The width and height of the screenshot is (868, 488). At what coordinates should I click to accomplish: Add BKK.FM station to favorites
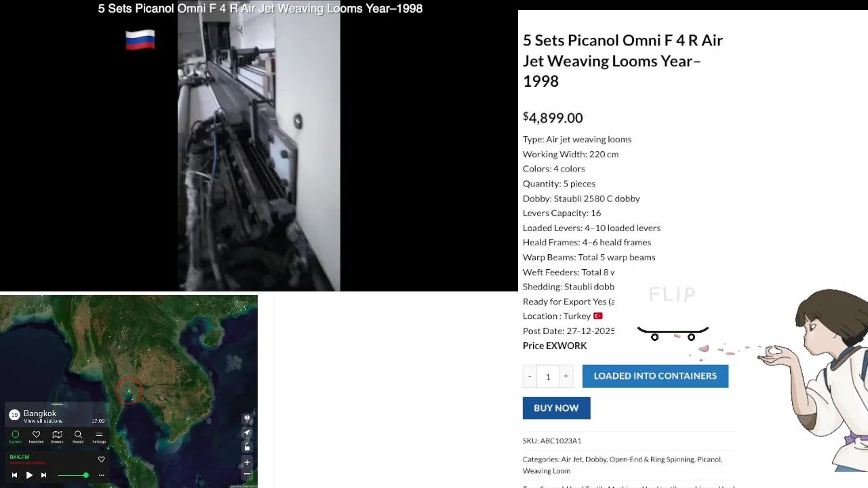pos(101,459)
